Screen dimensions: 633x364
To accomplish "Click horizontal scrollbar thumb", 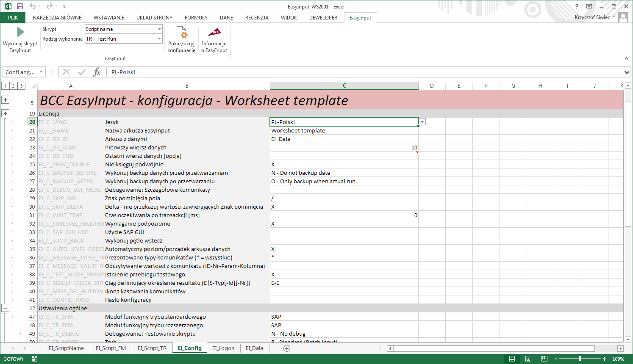I will [x=494, y=348].
